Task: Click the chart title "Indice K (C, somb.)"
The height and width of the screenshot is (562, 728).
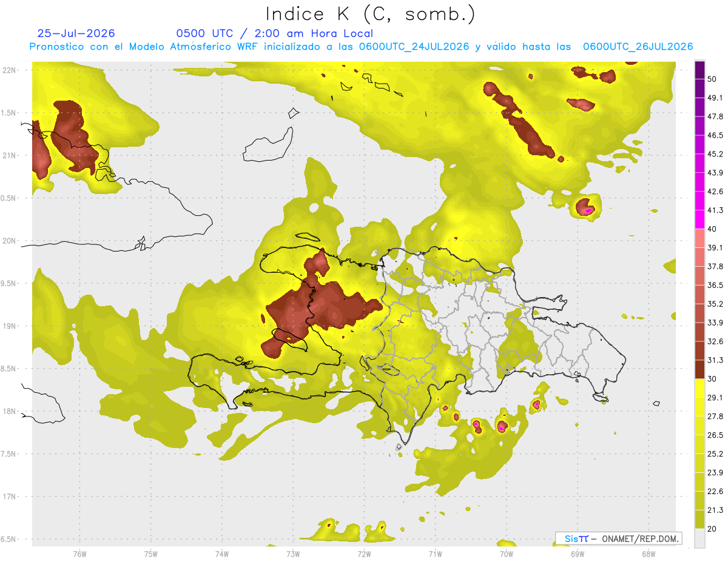Action: (x=371, y=15)
